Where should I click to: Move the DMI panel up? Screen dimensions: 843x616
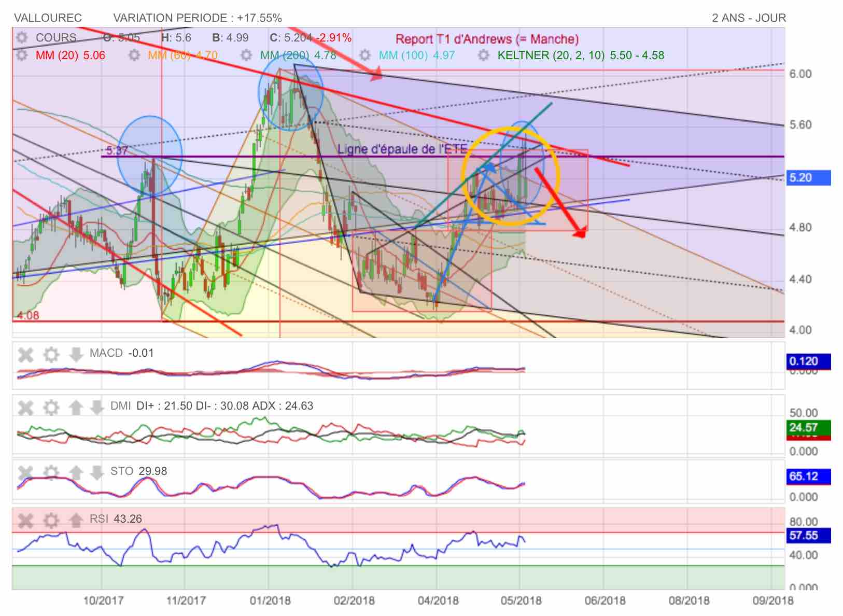(76, 408)
